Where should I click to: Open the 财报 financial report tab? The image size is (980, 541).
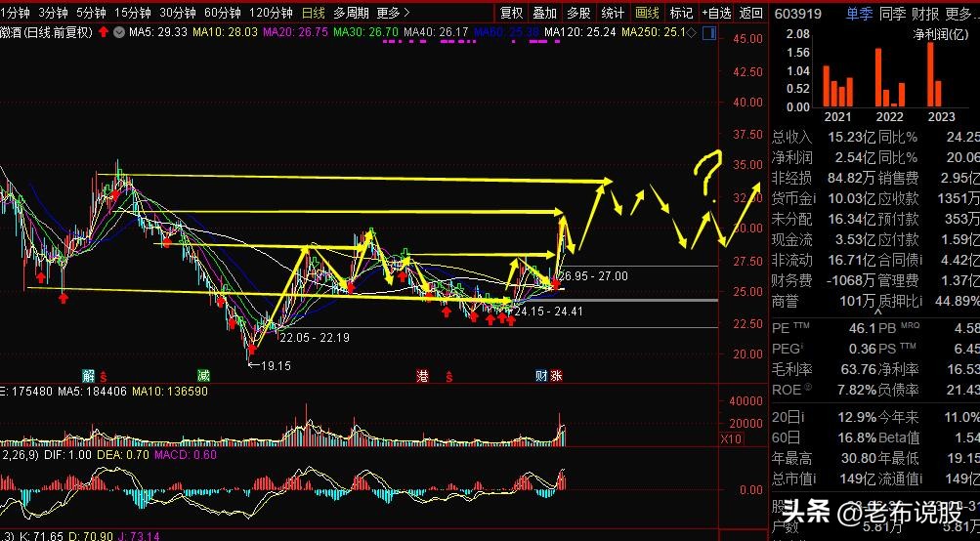[x=925, y=13]
